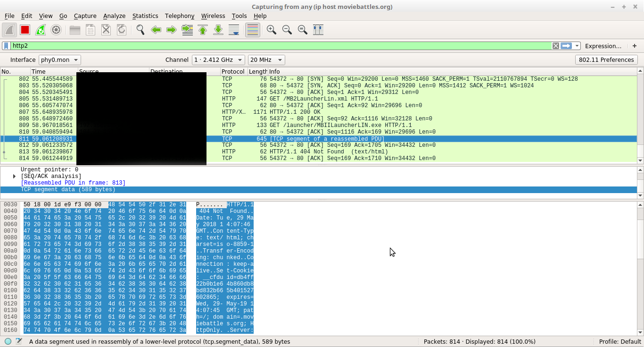Expand the [SEQ/ACK analysis] tree item
The height and width of the screenshot is (347, 644).
pyautogui.click(x=15, y=176)
